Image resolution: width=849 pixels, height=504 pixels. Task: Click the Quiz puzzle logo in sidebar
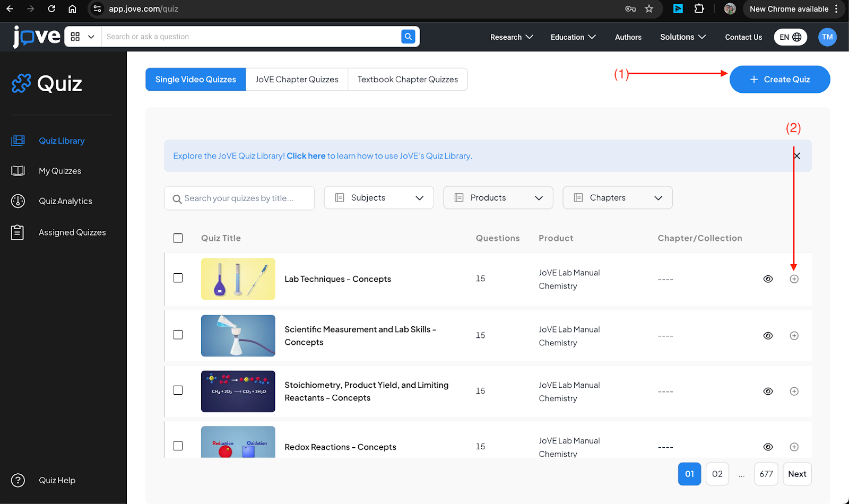click(x=22, y=83)
